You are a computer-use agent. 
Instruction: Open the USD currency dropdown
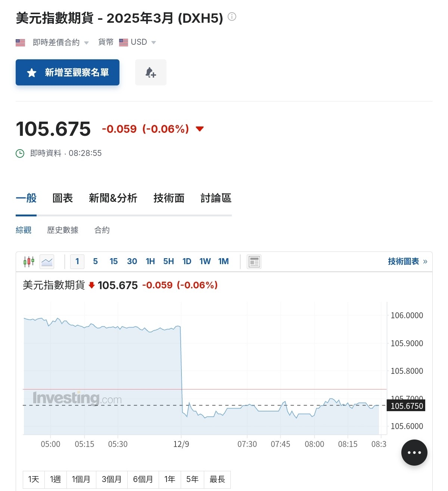(153, 43)
